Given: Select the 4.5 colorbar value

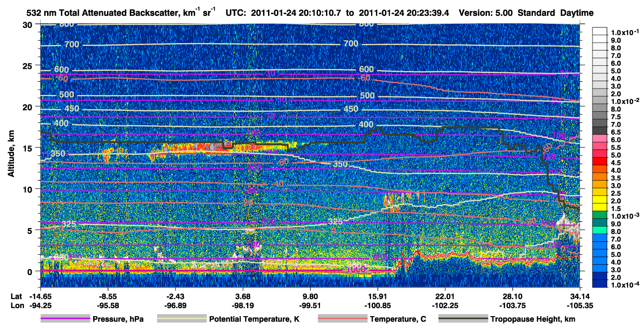Looking at the screenshot, I should click(616, 163).
